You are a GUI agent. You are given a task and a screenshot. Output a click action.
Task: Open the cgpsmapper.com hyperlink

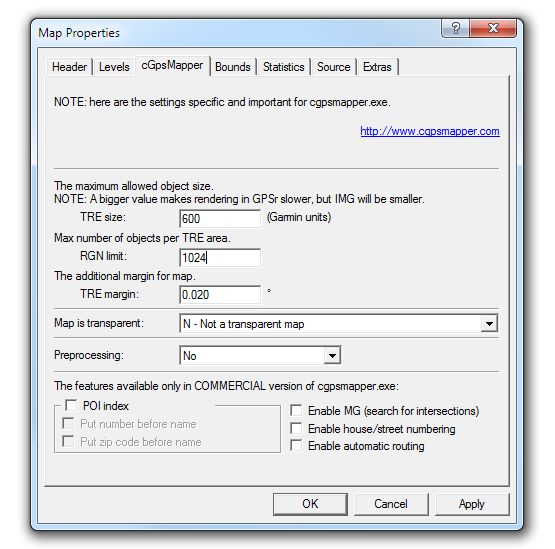(x=430, y=131)
